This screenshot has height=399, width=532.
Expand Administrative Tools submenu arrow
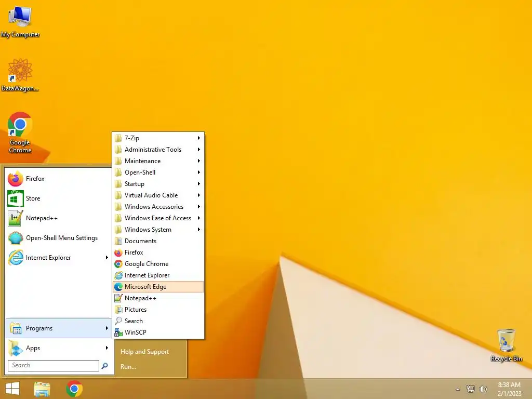(199, 150)
